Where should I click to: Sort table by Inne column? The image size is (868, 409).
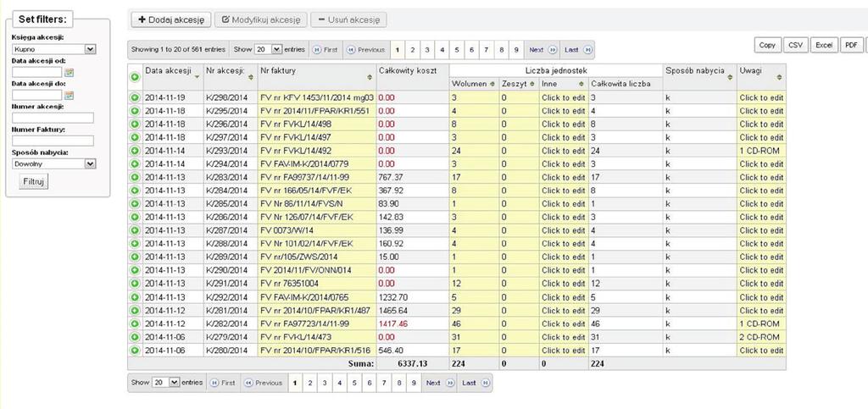click(x=564, y=84)
